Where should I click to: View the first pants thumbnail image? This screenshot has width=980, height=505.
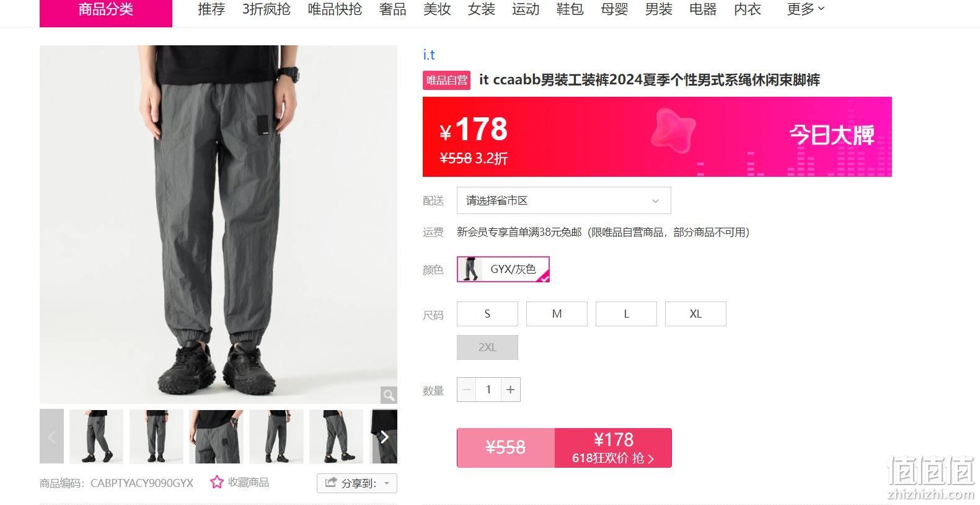96,437
